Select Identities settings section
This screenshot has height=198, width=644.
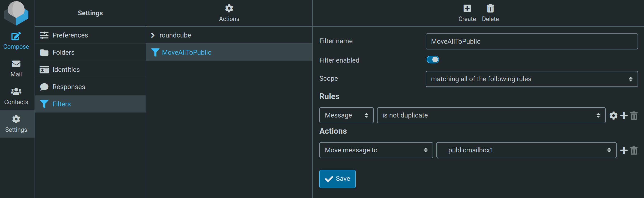[66, 70]
